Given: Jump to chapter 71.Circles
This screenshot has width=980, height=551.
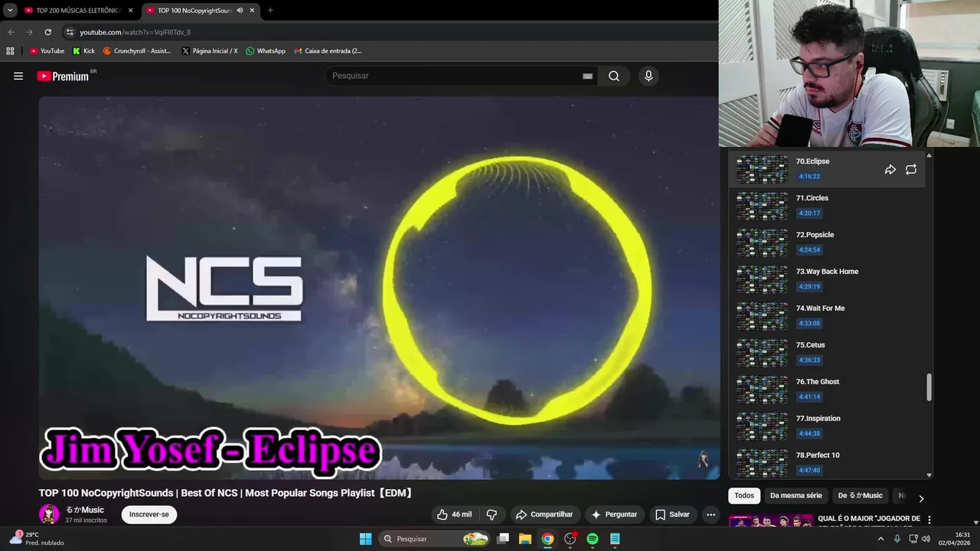Looking at the screenshot, I should (827, 206).
